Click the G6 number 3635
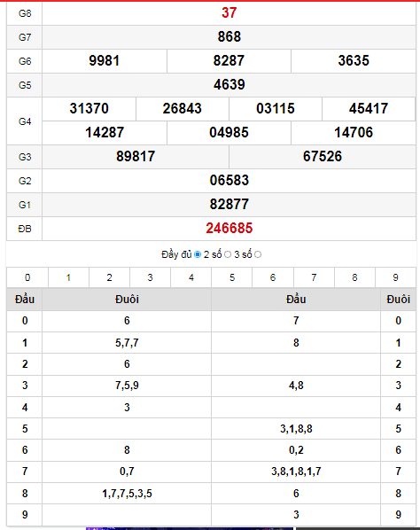This screenshot has width=420, height=530. [354, 61]
